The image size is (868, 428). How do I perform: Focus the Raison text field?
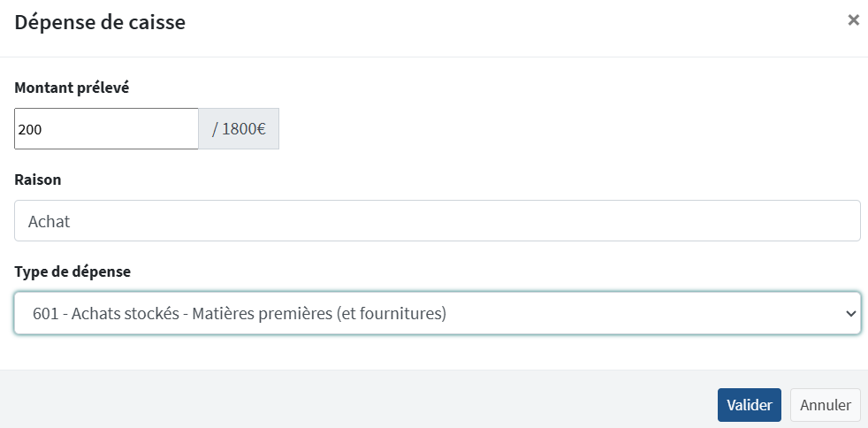437,221
